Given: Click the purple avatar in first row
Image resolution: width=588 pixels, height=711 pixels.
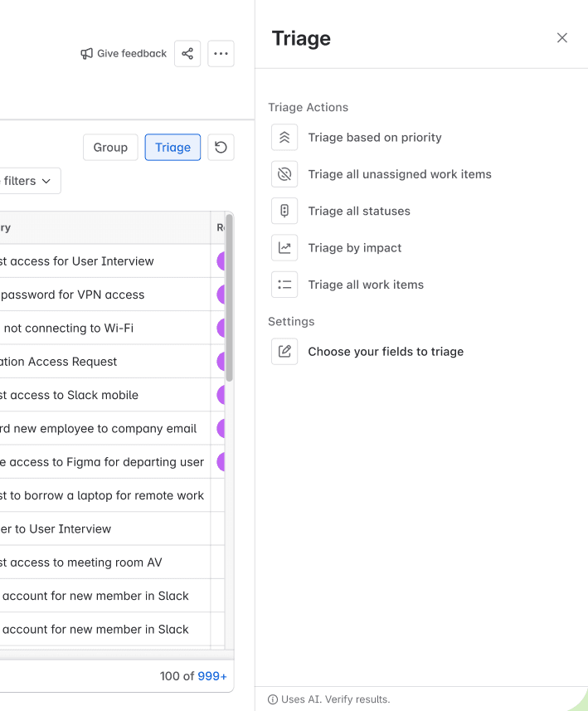Looking at the screenshot, I should pos(221,261).
